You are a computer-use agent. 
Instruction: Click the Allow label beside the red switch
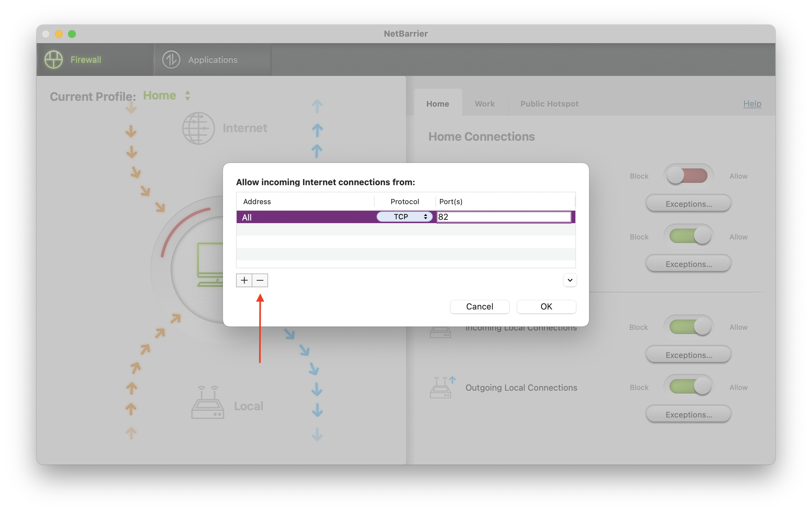738,176
